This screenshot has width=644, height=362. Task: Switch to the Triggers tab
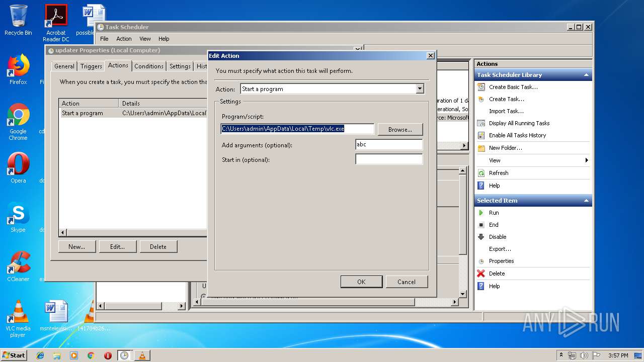click(x=91, y=66)
